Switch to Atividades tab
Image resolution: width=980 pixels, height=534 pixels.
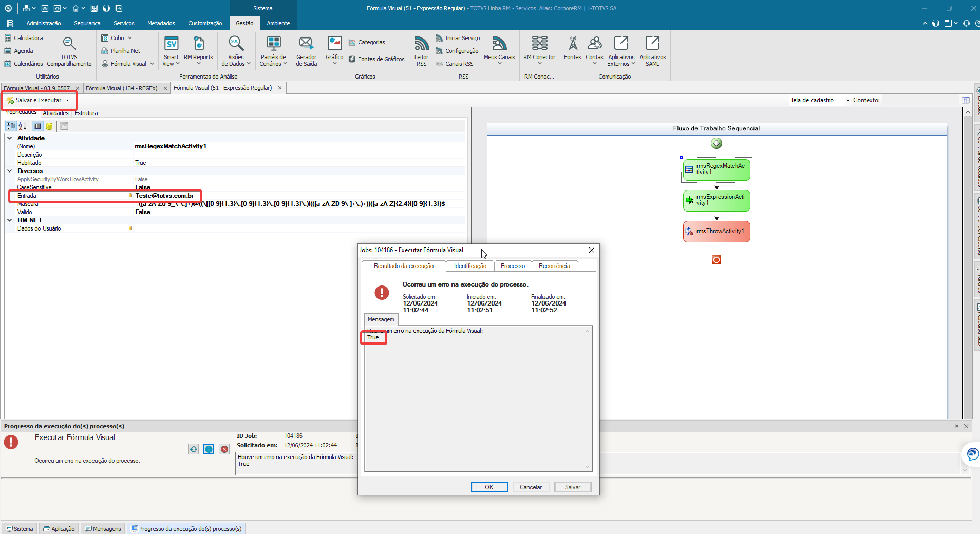click(x=55, y=113)
